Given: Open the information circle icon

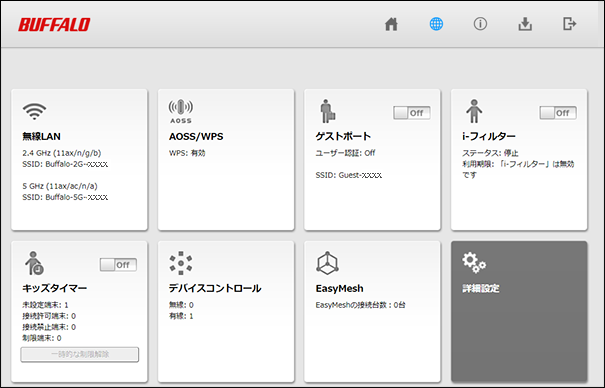Looking at the screenshot, I should (x=480, y=24).
